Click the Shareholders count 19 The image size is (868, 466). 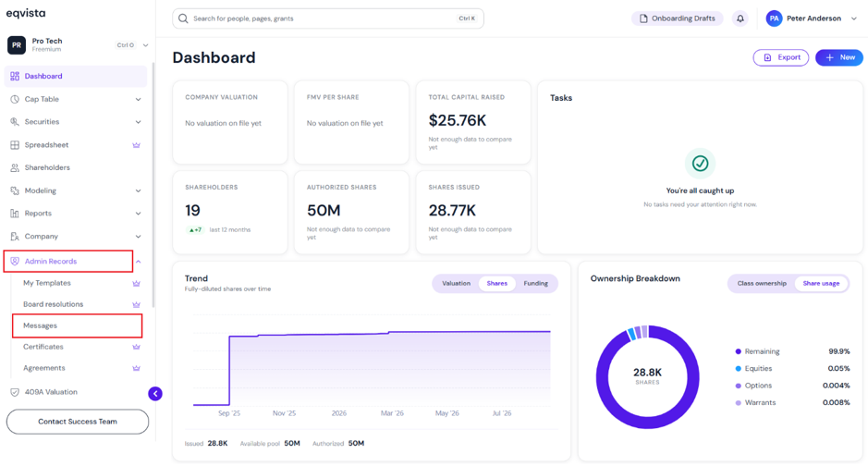tap(192, 210)
